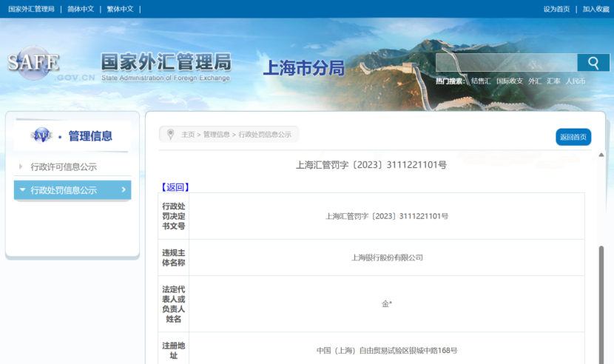Switch to 繁体中文

(x=121, y=9)
